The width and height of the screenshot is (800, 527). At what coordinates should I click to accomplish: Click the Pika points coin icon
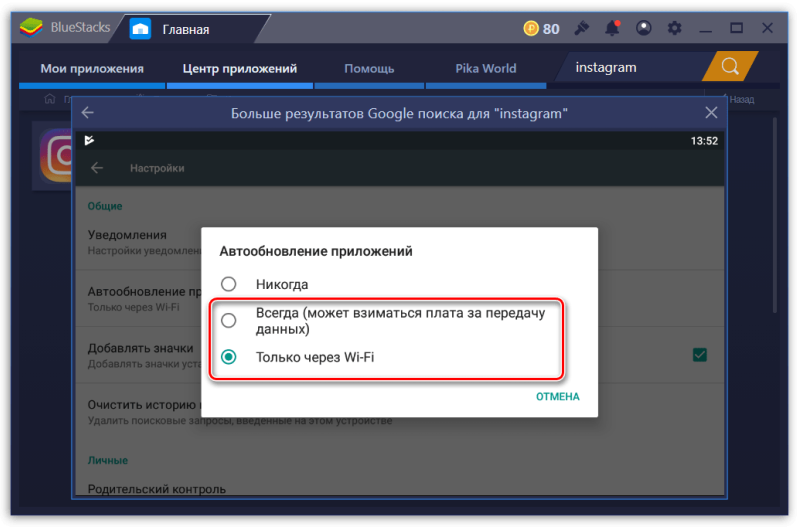[x=531, y=28]
